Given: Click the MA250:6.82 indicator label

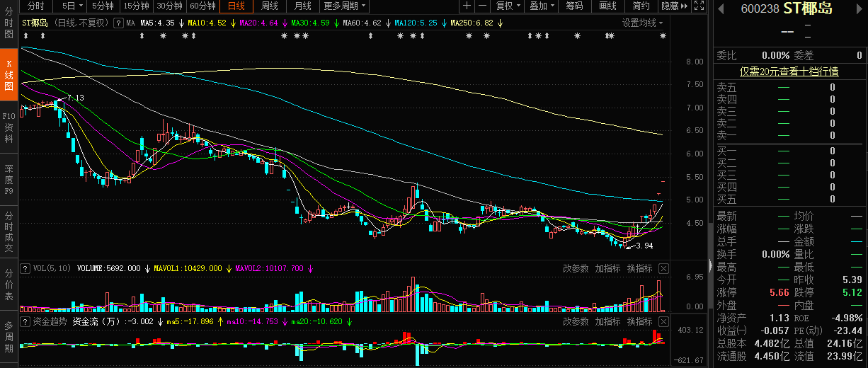Looking at the screenshot, I should click(472, 23).
